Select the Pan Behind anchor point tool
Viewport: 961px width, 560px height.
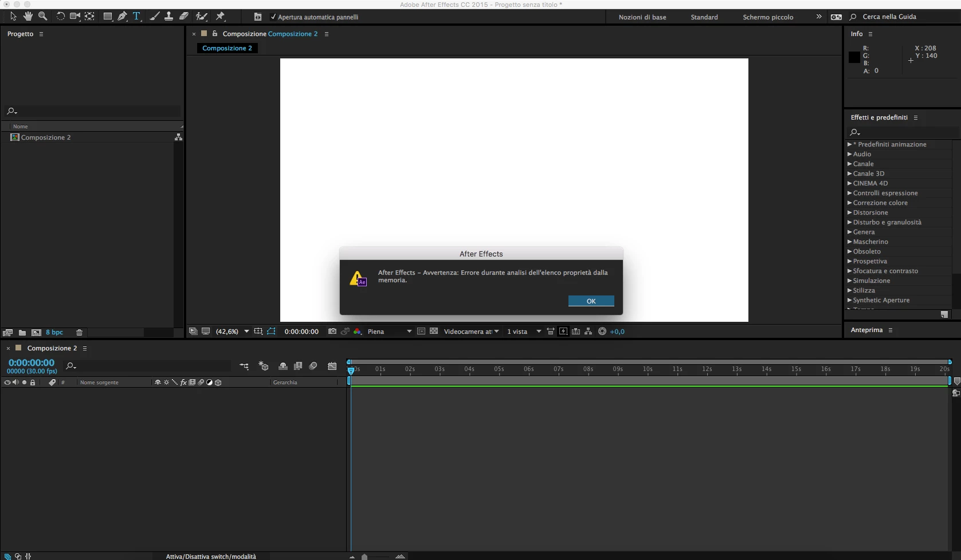click(90, 17)
